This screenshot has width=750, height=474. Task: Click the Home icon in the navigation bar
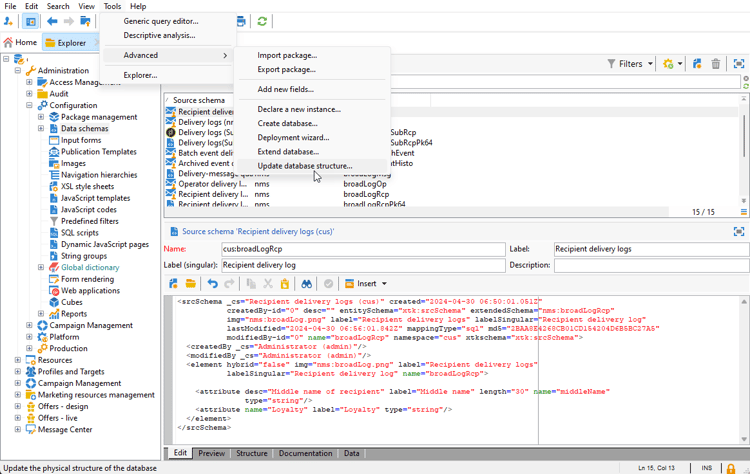9,43
